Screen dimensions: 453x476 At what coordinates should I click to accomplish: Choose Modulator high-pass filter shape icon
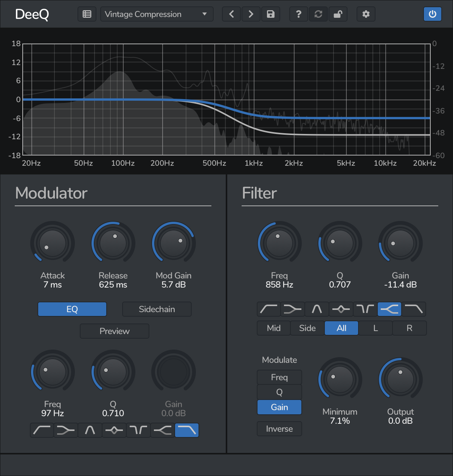(x=42, y=430)
